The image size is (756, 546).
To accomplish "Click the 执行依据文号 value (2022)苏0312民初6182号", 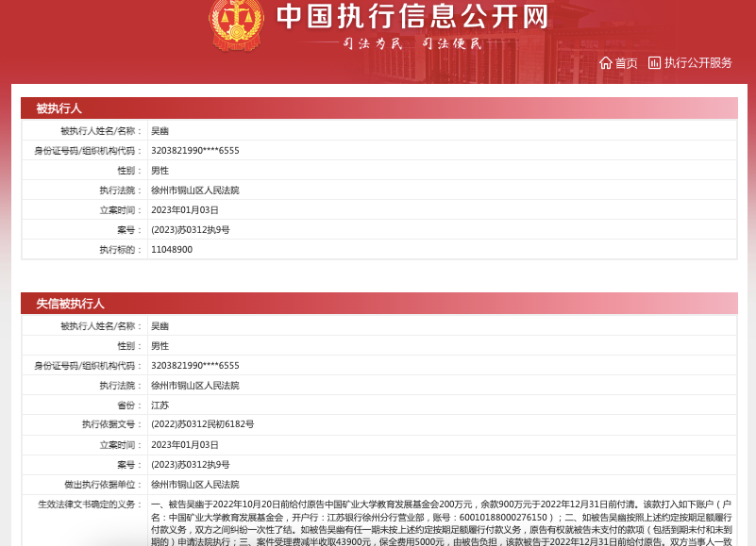I will coord(202,425).
